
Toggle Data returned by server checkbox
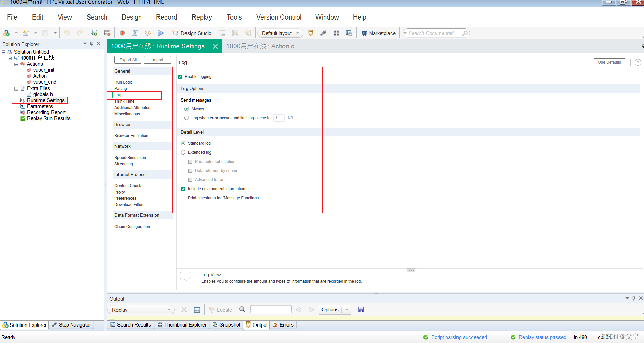[190, 171]
